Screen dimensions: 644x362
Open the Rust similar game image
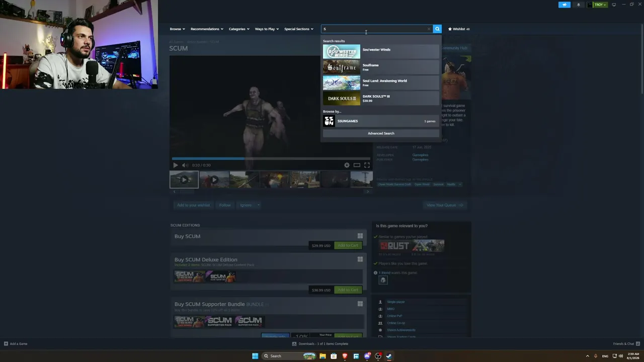pyautogui.click(x=395, y=246)
